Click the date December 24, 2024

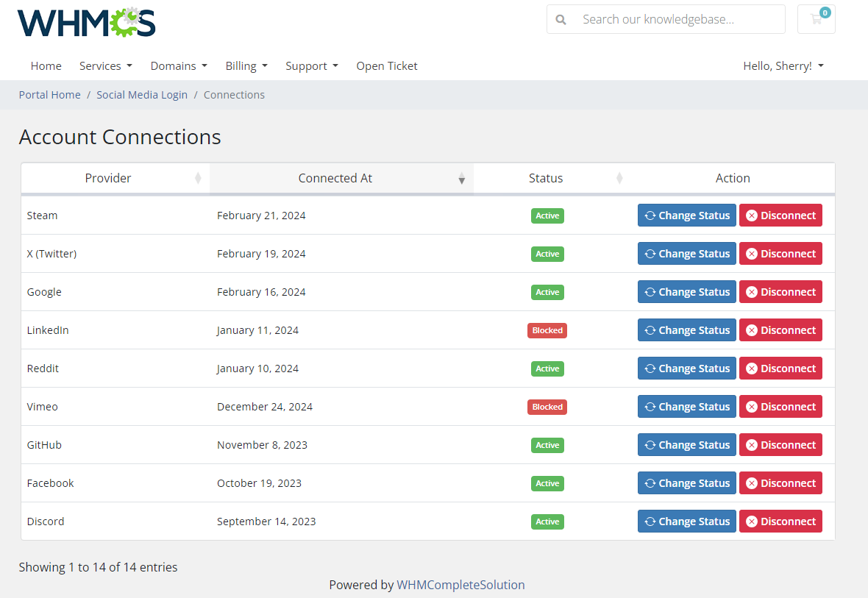pyautogui.click(x=265, y=407)
